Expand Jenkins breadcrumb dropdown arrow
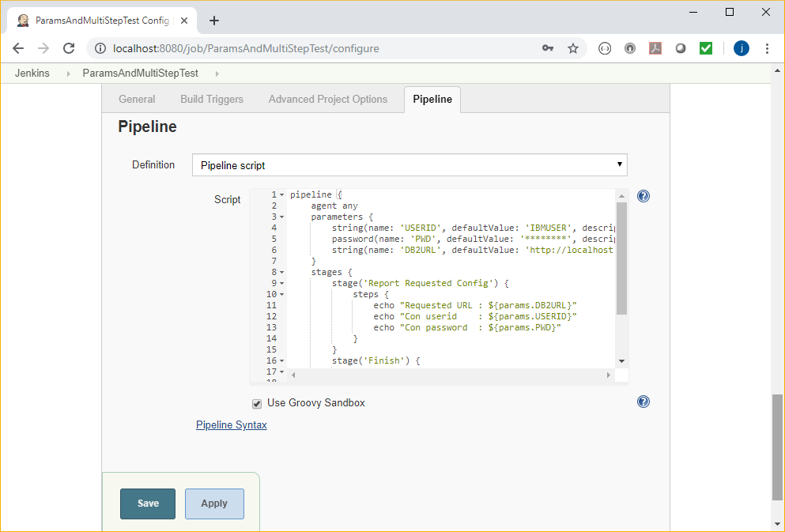This screenshot has width=785, height=532. click(69, 74)
